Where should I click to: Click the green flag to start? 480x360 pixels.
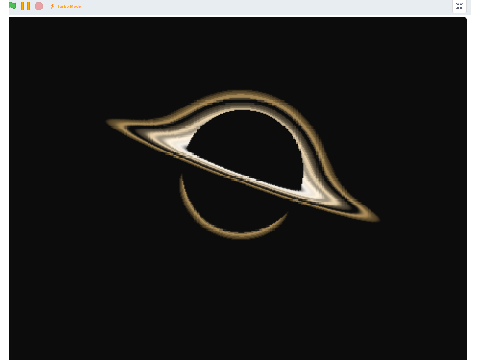(12, 6)
